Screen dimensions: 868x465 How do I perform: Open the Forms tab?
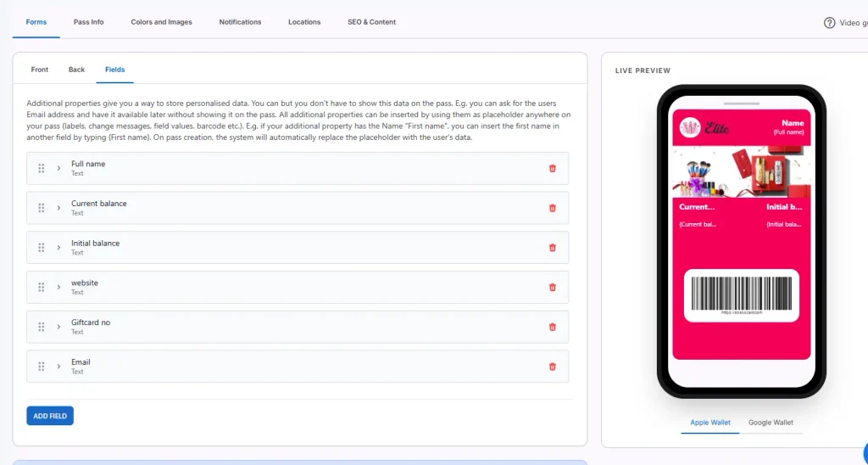(36, 22)
